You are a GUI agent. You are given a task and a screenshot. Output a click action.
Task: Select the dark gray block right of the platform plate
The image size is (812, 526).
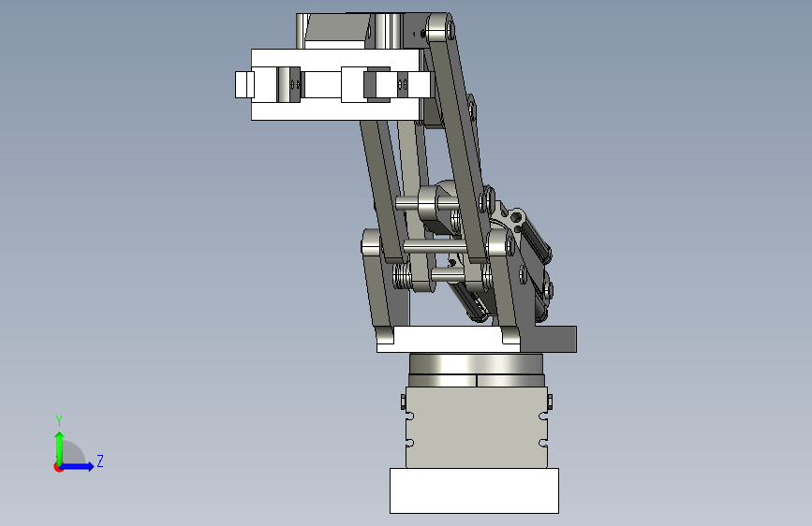click(x=549, y=339)
